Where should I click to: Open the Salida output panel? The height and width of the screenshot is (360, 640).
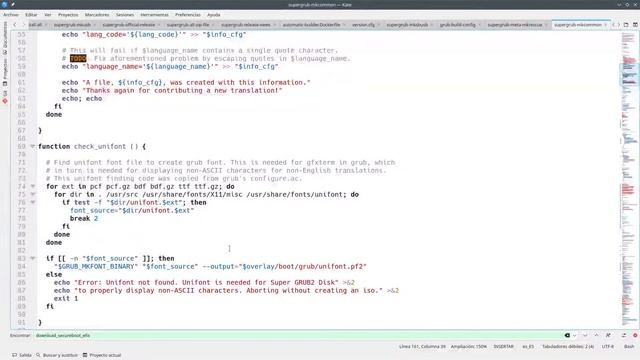tap(22, 355)
